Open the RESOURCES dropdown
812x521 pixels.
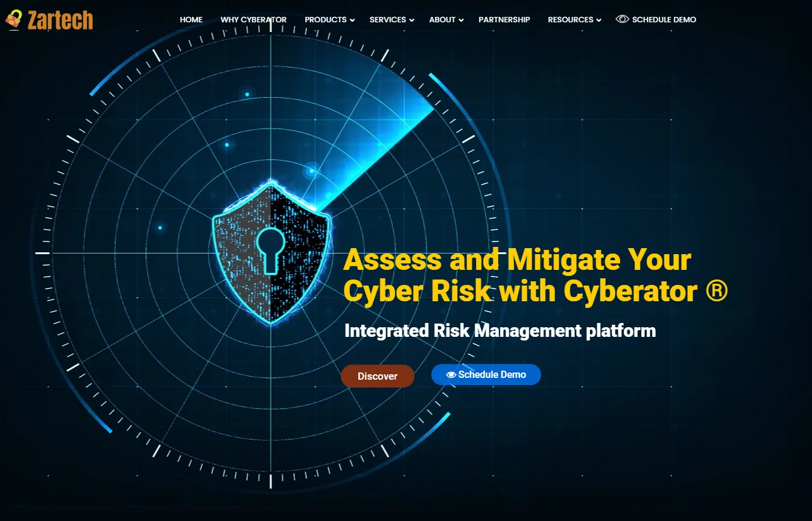pyautogui.click(x=574, y=19)
